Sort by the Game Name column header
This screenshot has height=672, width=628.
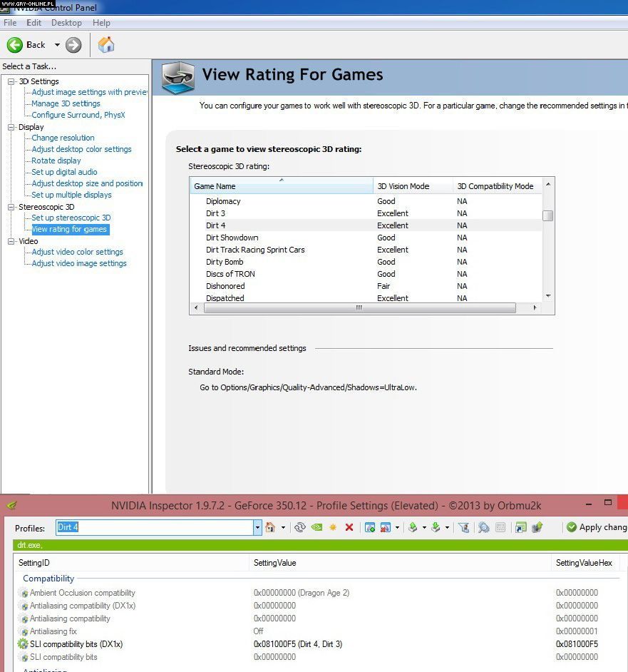(x=281, y=186)
